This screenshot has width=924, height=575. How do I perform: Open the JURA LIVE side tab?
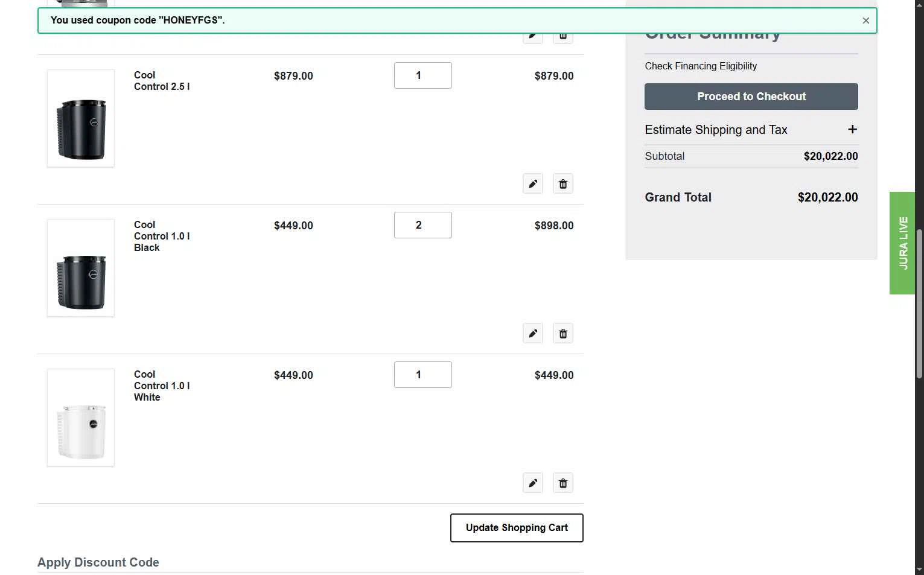click(902, 243)
